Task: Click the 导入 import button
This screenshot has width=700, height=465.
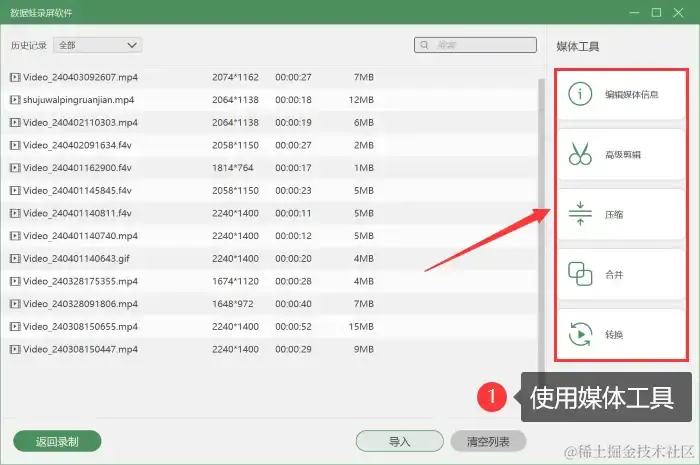Action: pos(400,441)
